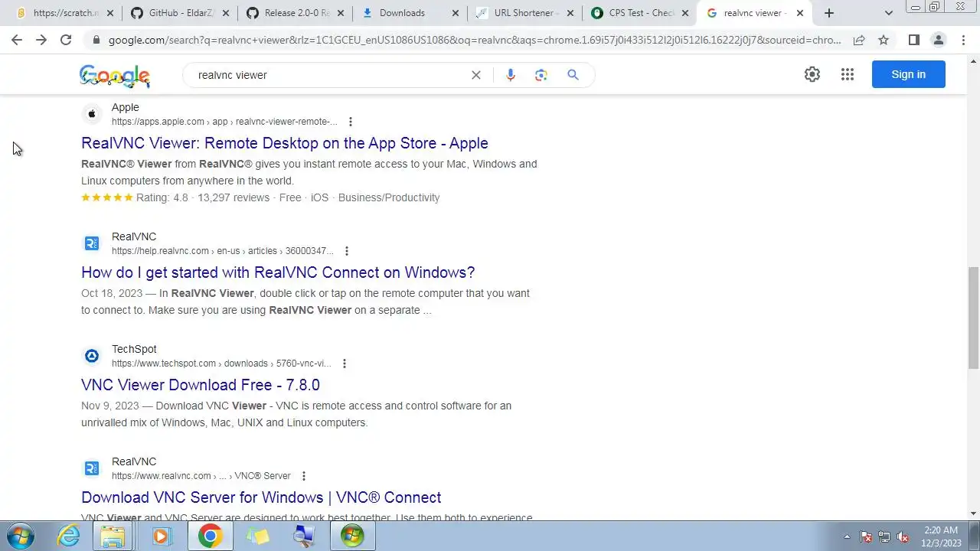
Task: Click the network tray icon
Action: tap(884, 537)
